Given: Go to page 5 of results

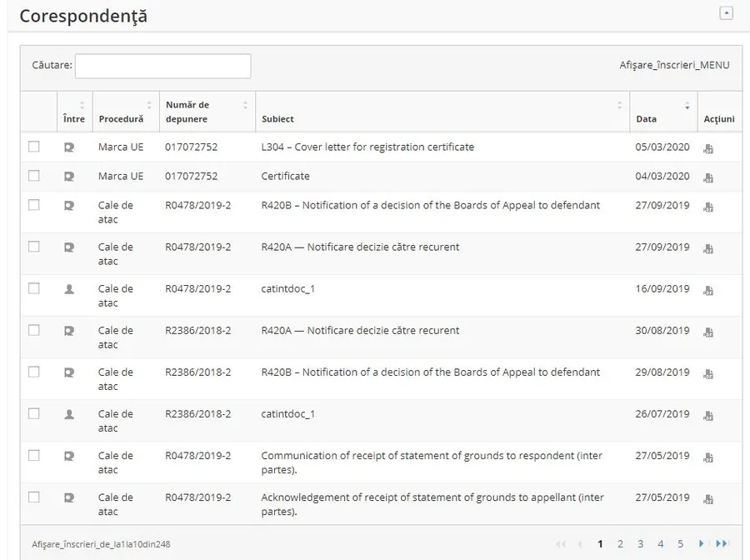Looking at the screenshot, I should (x=680, y=544).
